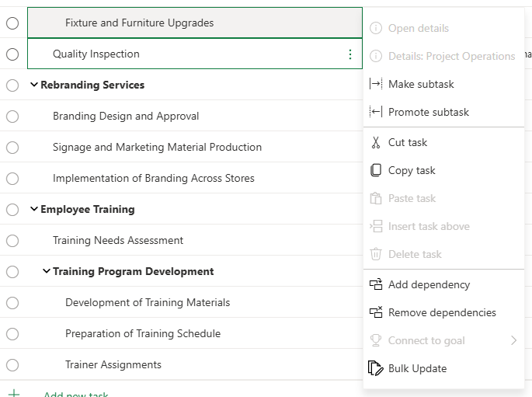Mark Quality Inspection task complete

pyautogui.click(x=12, y=54)
